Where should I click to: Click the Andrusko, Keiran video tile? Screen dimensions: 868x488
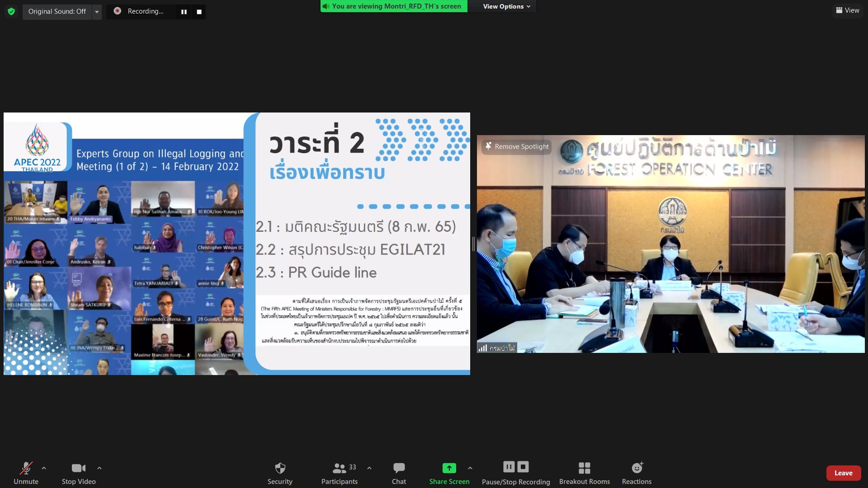tap(99, 244)
